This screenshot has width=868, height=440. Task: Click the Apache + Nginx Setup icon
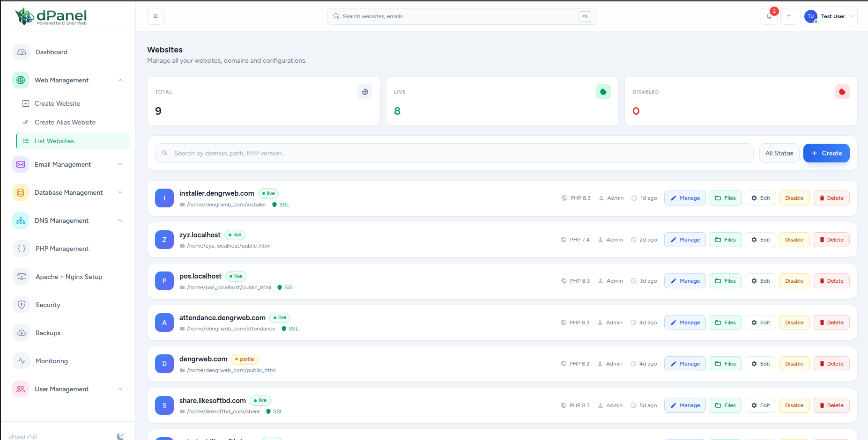coord(22,277)
